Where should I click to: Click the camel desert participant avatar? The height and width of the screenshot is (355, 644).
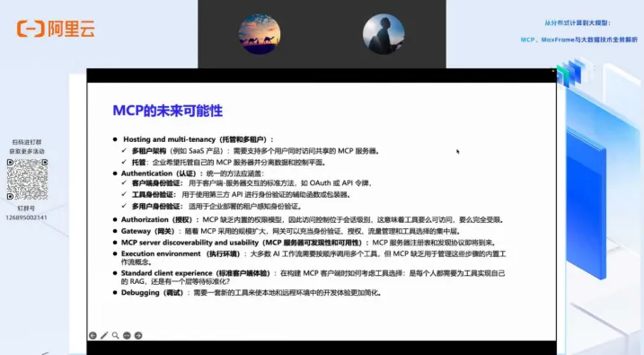coord(260,34)
